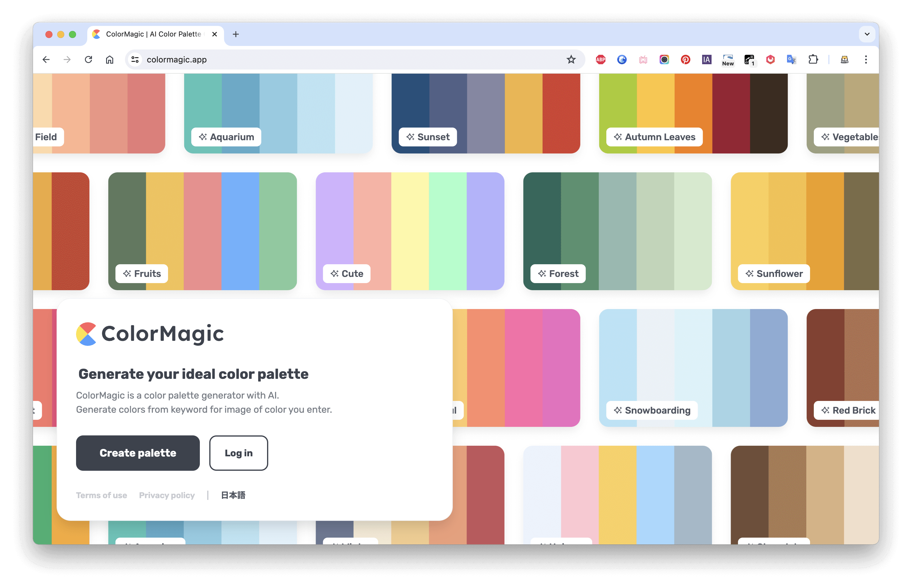This screenshot has height=588, width=912.
Task: Open the brown-and-beige bottom right palette card
Action: (805, 495)
